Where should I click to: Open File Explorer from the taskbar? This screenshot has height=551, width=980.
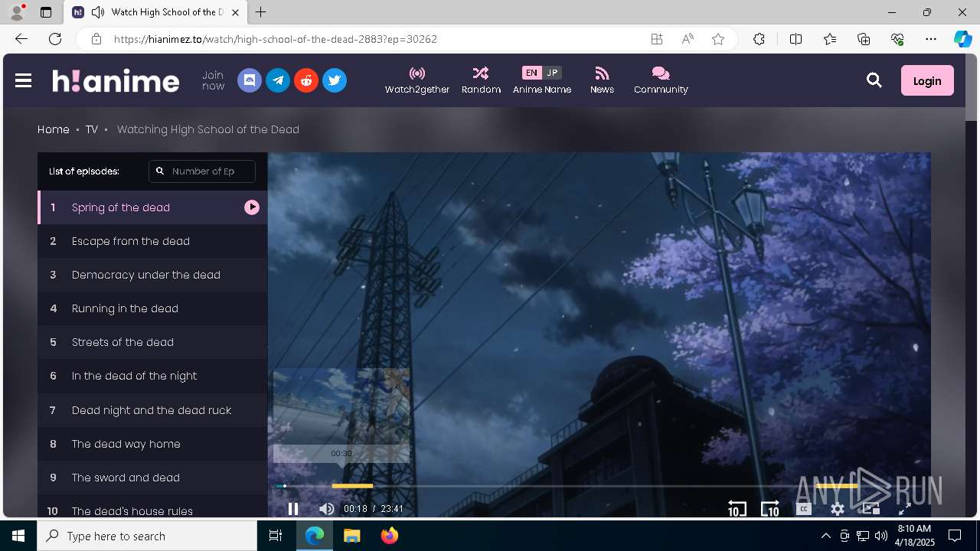click(352, 536)
